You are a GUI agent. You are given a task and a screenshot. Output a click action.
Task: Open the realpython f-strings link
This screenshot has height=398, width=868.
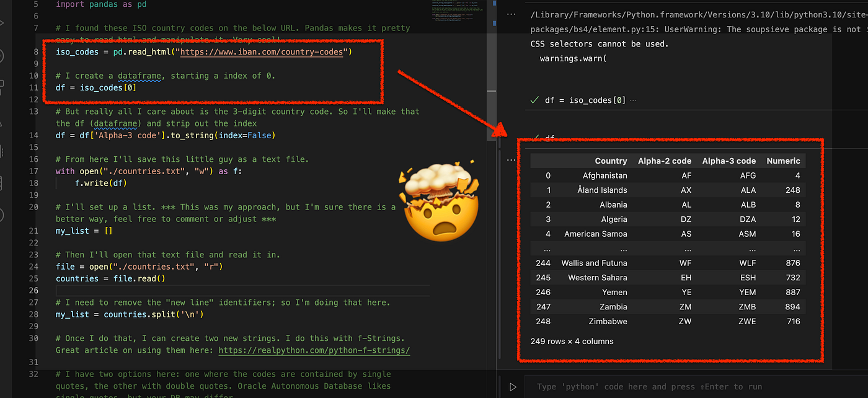click(314, 350)
